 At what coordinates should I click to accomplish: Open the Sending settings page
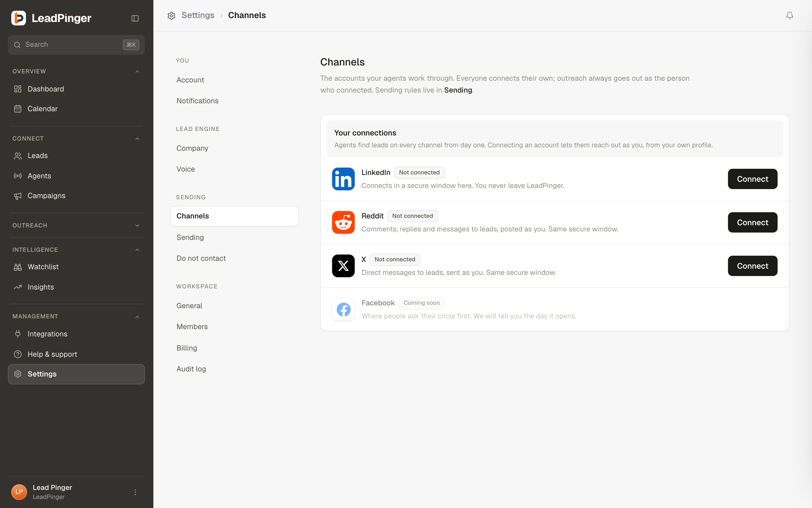tap(234, 238)
